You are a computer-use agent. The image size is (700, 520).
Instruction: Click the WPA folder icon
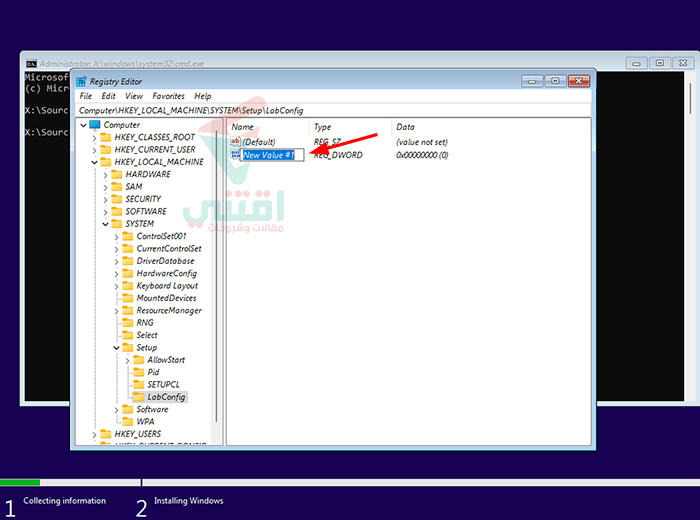pyautogui.click(x=128, y=421)
